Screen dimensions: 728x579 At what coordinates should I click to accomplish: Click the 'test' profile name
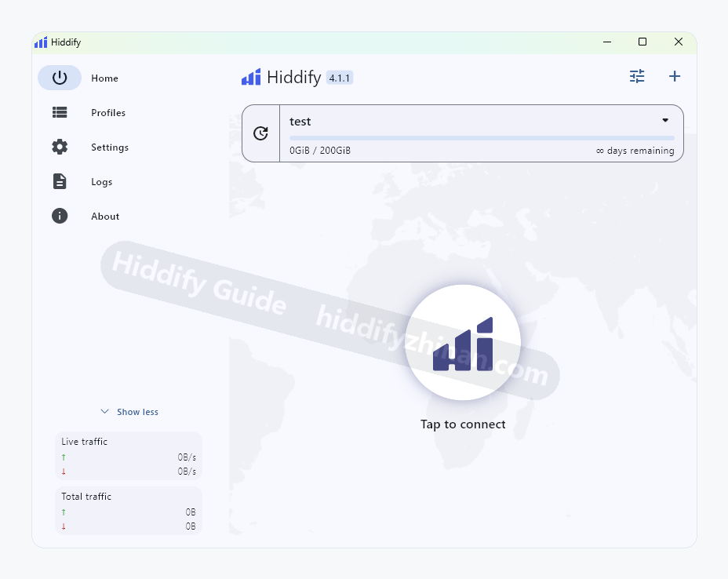(x=300, y=122)
